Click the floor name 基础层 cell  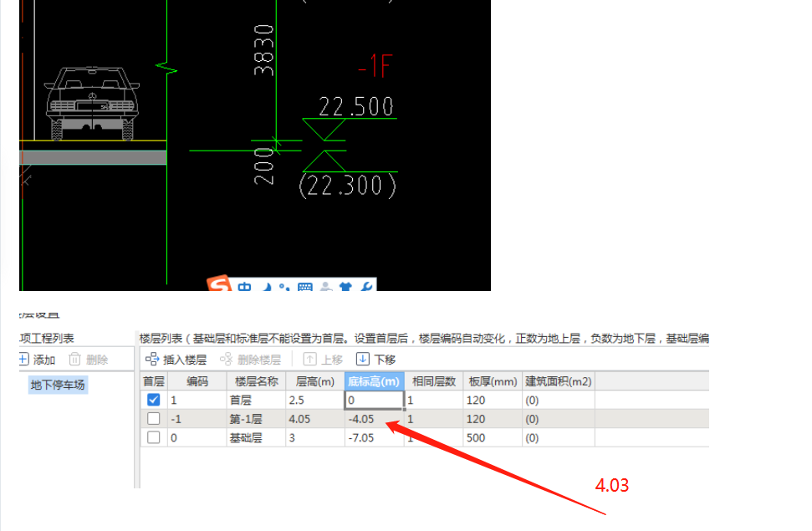(257, 437)
